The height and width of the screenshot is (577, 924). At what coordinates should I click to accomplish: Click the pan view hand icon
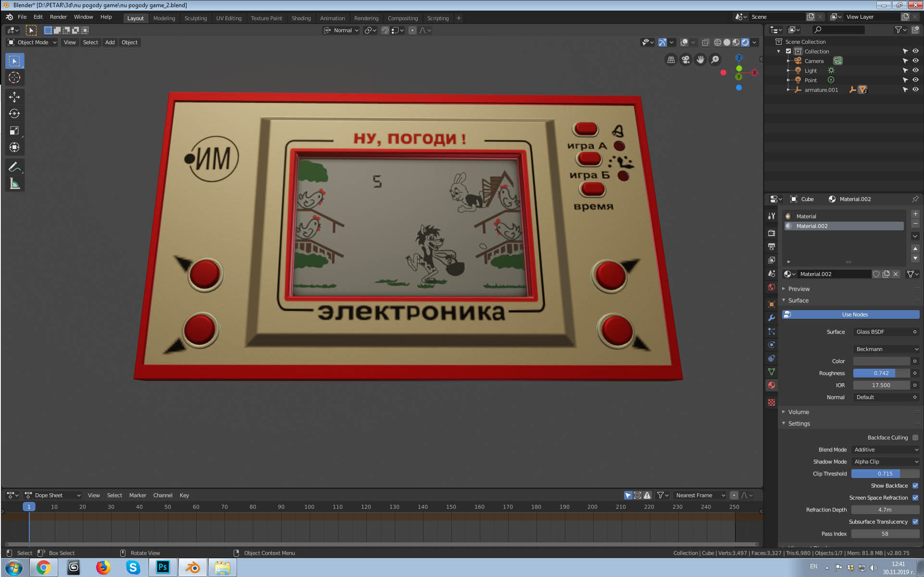pos(700,60)
